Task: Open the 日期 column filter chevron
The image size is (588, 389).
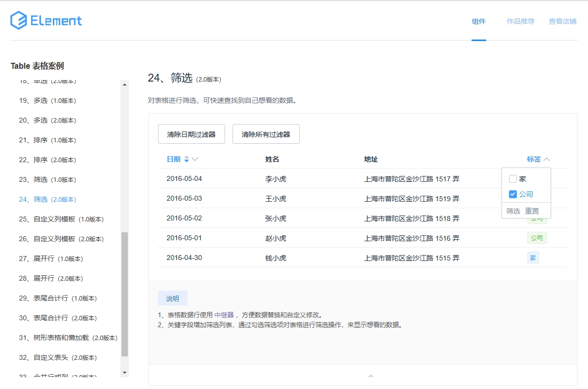Action: click(195, 159)
